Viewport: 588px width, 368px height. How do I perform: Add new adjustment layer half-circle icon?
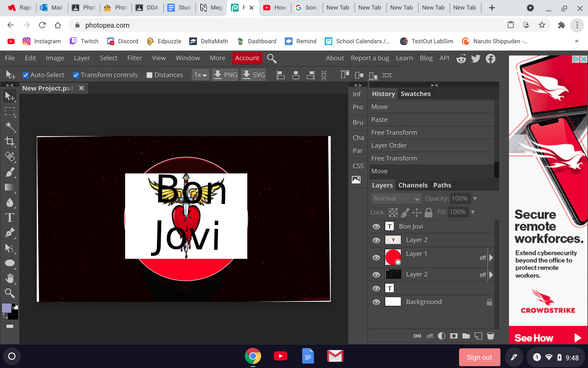442,336
